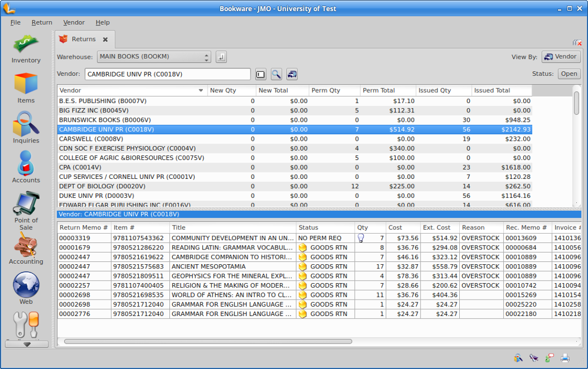Image resolution: width=588 pixels, height=369 pixels.
Task: Click the horizontal scrollbar in the lower table
Action: tap(208, 341)
